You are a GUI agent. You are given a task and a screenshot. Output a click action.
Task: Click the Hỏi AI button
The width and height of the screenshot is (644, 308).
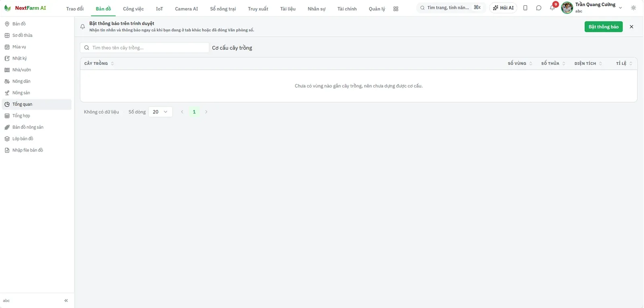503,8
